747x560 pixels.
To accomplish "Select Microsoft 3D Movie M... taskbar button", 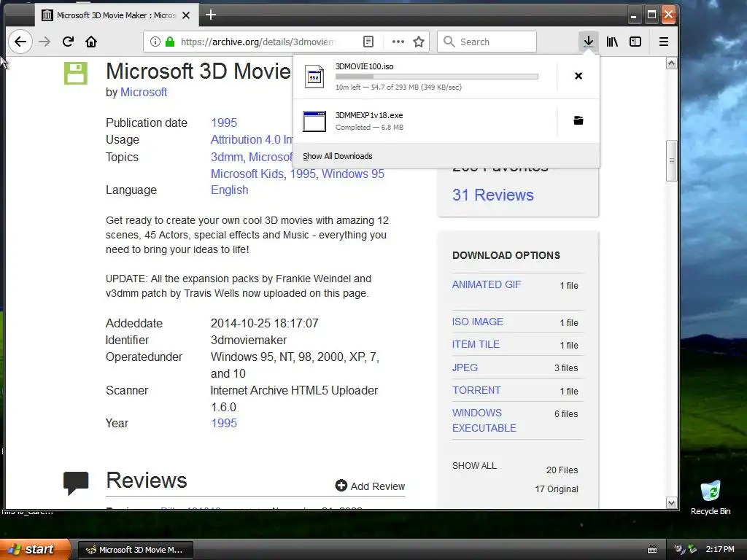I will 135,550.
